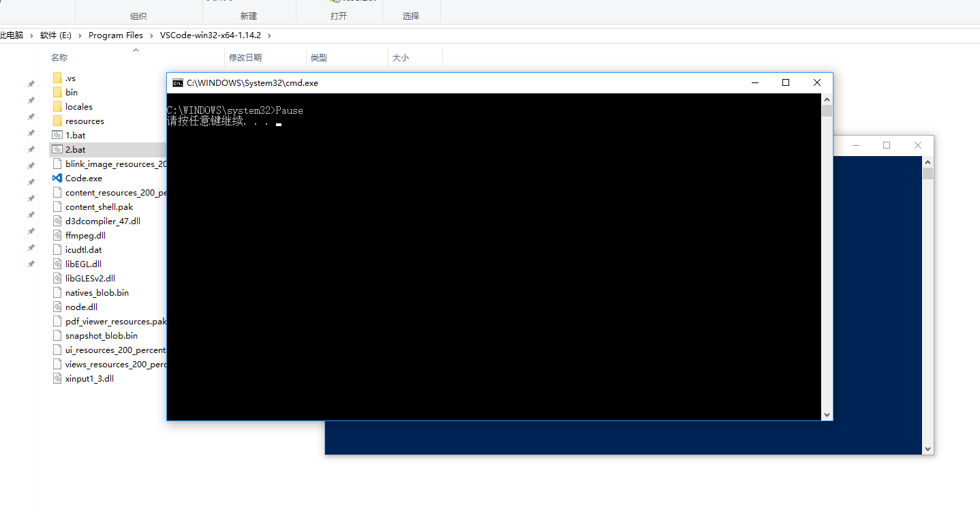The width and height of the screenshot is (980, 507).
Task: Select the ffmpeg.dll file
Action: click(x=85, y=235)
